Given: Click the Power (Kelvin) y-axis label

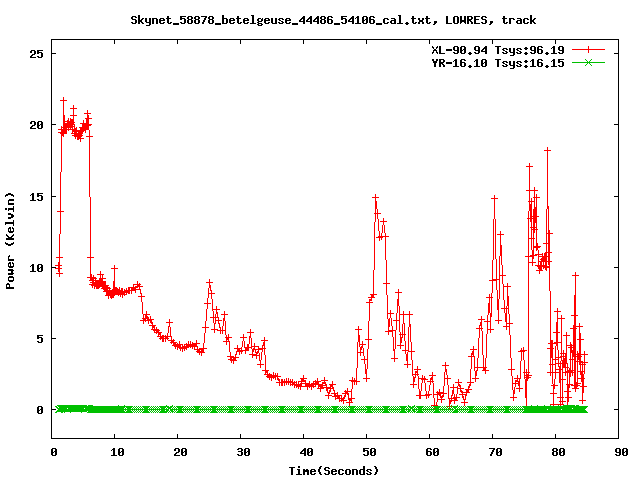Looking at the screenshot, I should 10,241.
